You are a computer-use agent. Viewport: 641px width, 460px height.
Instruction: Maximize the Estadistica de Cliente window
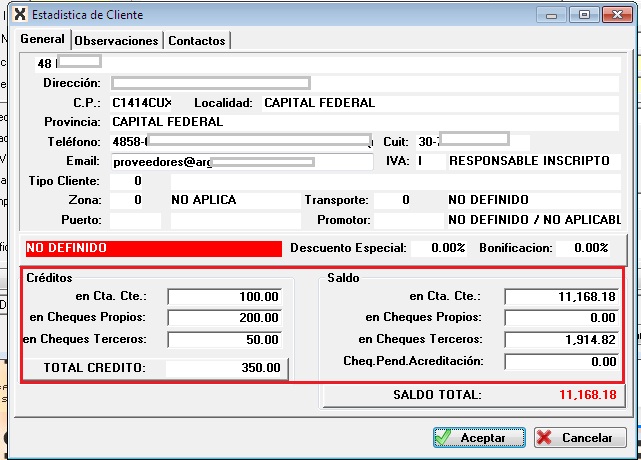click(x=582, y=15)
